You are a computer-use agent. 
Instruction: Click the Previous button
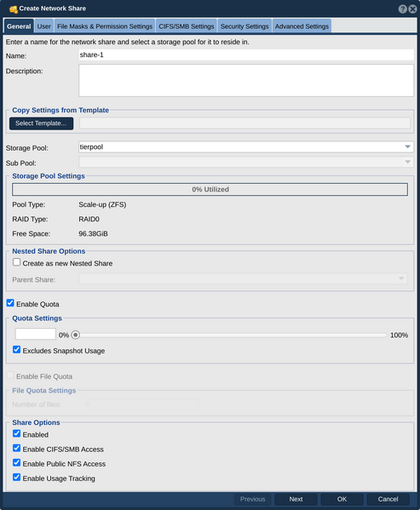pos(253,499)
